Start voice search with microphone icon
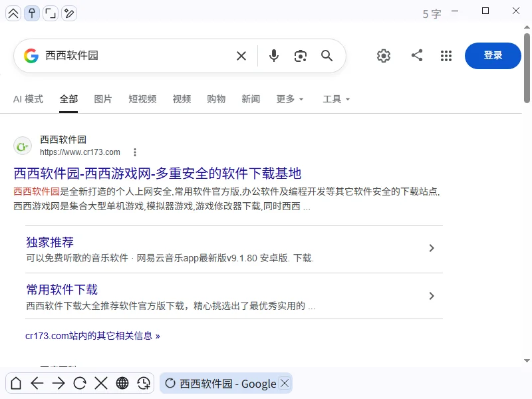Screen dimensions: 532x399 click(274, 56)
